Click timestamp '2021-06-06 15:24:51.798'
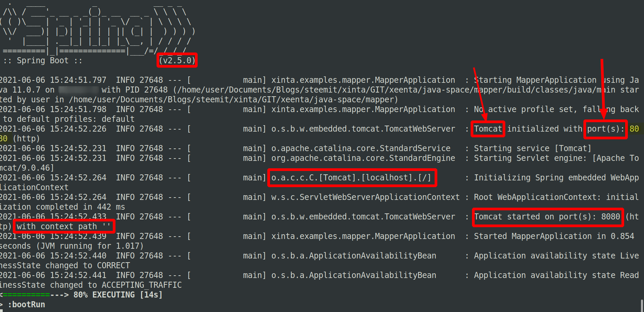Image resolution: width=644 pixels, height=312 pixels. pyautogui.click(x=53, y=109)
